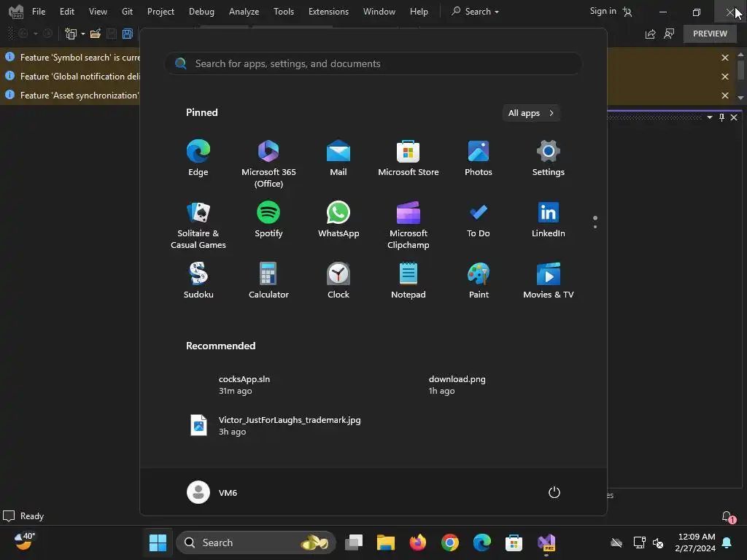Open Visual Studio Preview taskbar icon

[546, 543]
